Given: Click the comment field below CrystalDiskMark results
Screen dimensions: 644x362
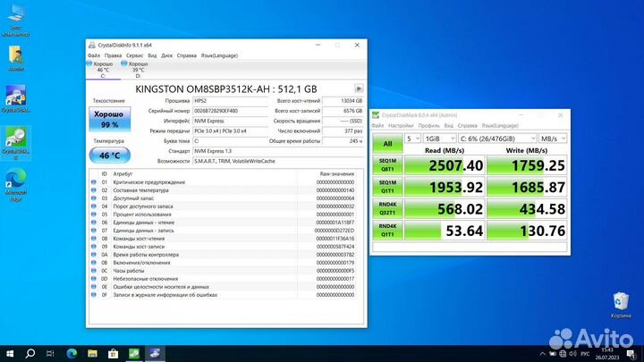Looking at the screenshot, I should pos(470,247).
